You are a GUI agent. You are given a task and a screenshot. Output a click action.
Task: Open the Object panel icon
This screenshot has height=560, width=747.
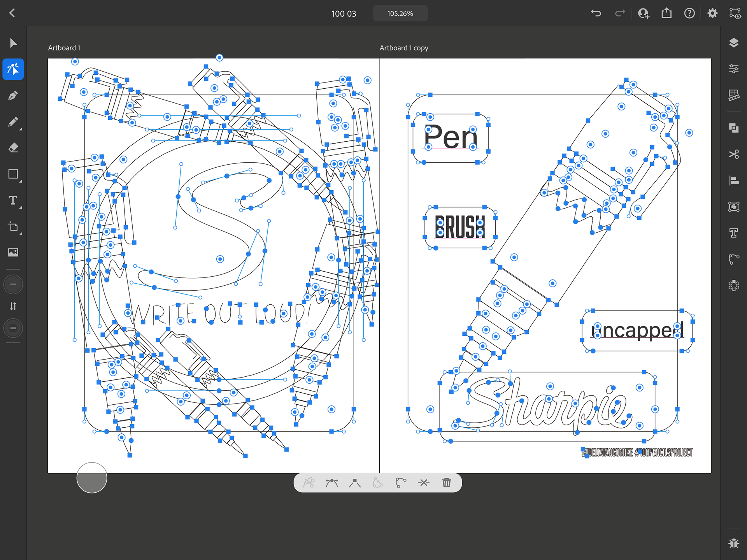tap(734, 207)
